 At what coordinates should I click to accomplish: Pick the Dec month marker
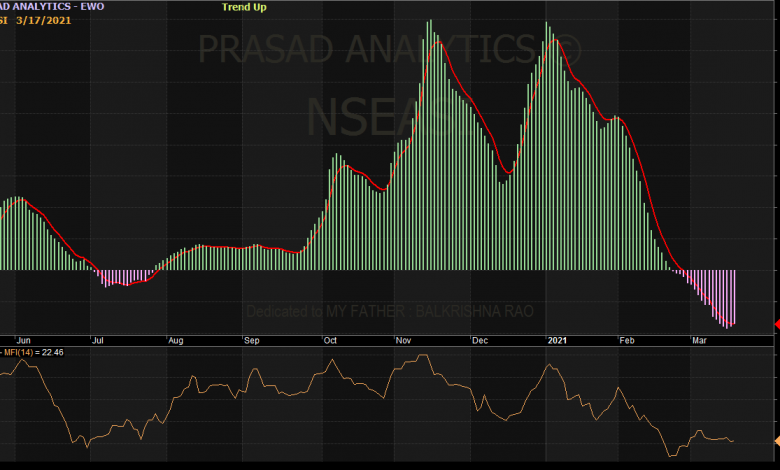(480, 341)
